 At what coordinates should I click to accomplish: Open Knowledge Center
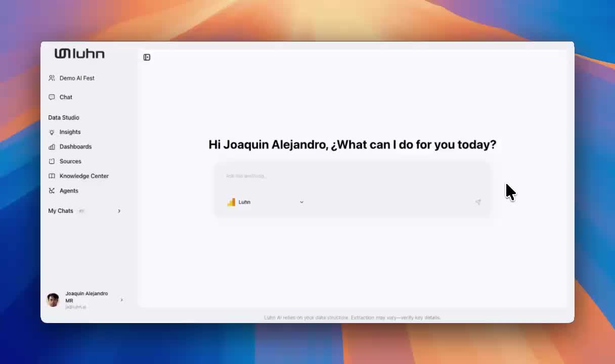(x=84, y=176)
